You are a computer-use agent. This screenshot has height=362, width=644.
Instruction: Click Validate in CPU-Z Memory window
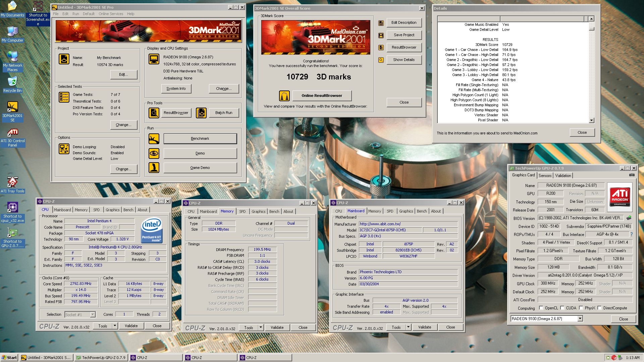[x=277, y=327]
